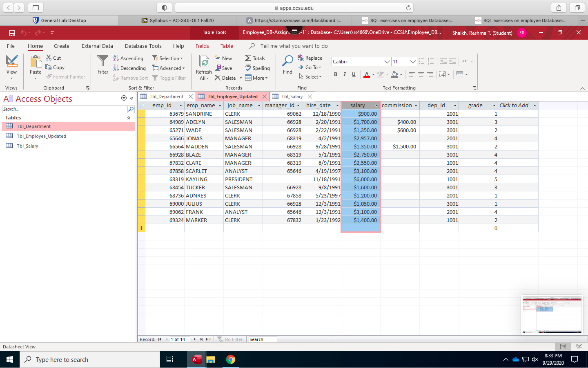Viewport: 588px width, 368px height.
Task: Toggle italic formatting
Action: pos(345,74)
